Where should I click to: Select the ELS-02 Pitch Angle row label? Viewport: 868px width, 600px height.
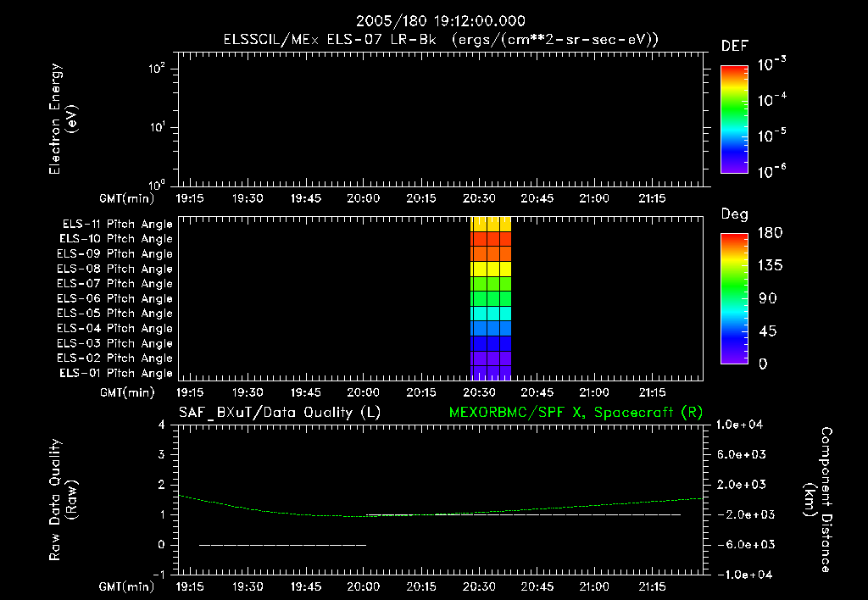click(114, 358)
